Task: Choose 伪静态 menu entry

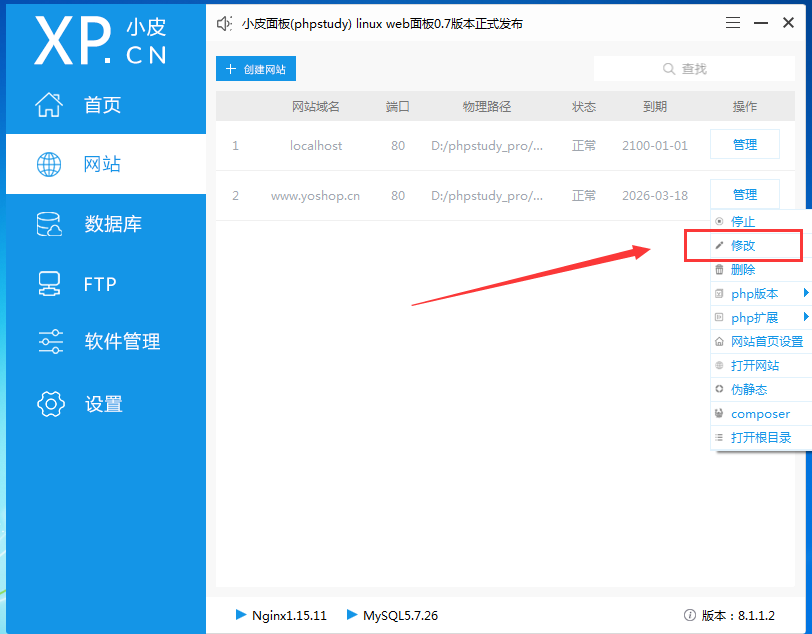Action: click(x=761, y=390)
